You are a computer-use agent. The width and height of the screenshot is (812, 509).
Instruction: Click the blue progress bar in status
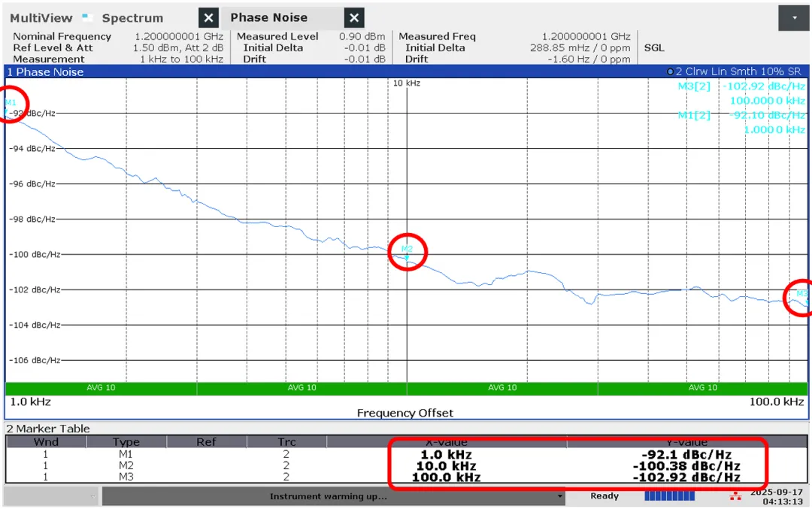[670, 496]
